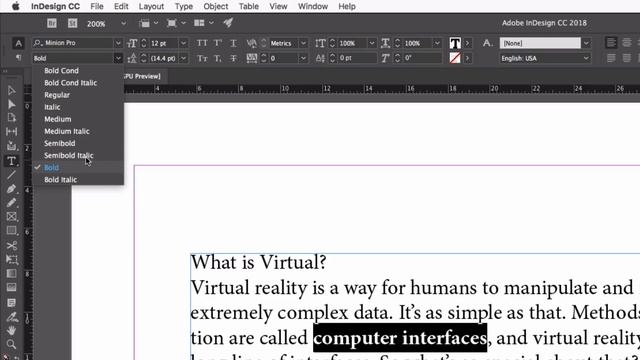Open the English: USA language dropdown

[586, 58]
